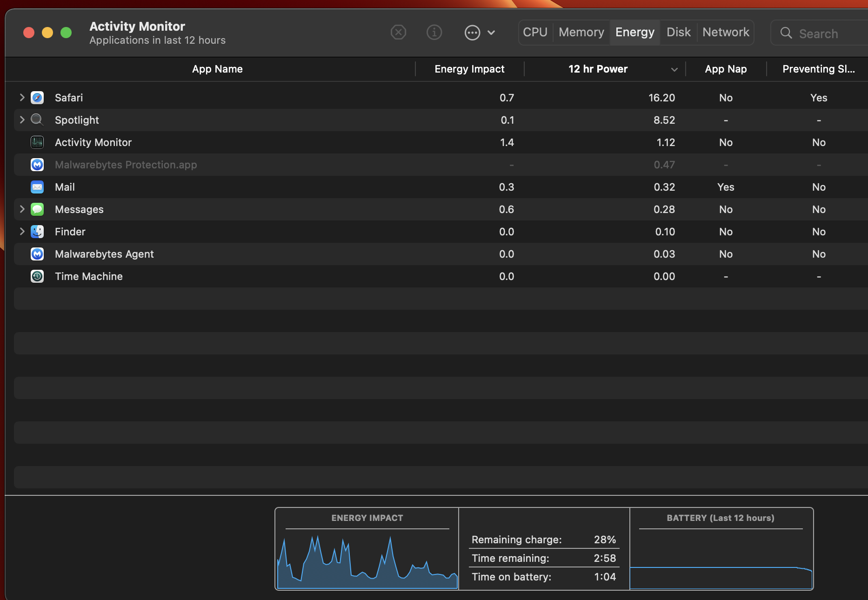Click Safari's Preventing Sleep Yes value

[x=819, y=98]
